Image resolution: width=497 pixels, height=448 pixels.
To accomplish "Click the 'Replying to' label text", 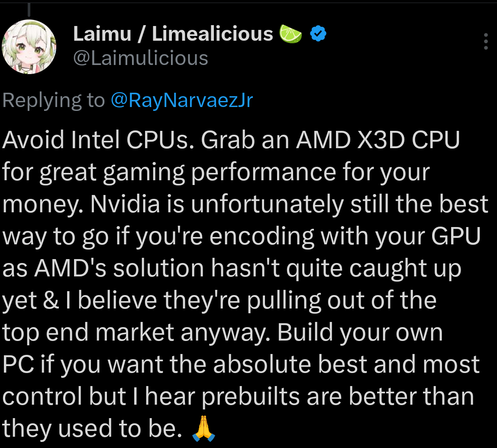I will [x=54, y=101].
